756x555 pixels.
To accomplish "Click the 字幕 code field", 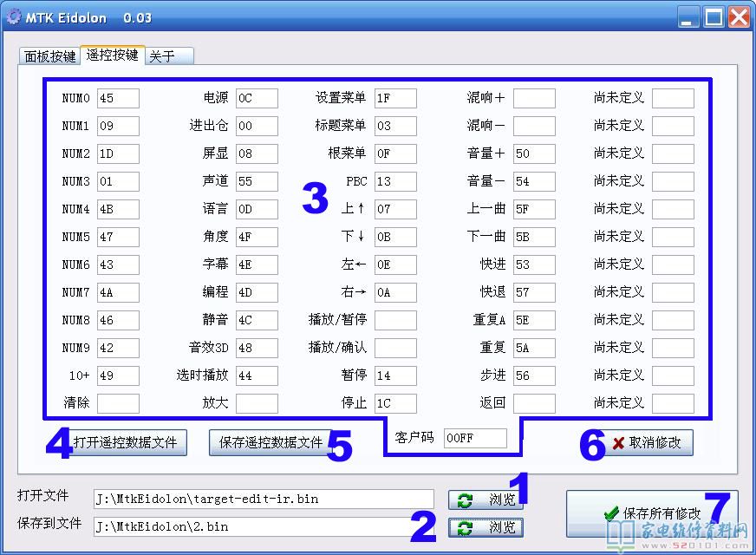I will (x=257, y=264).
